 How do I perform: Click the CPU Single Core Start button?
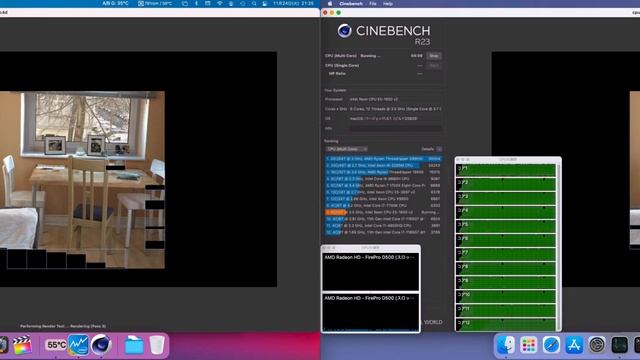[x=434, y=65]
